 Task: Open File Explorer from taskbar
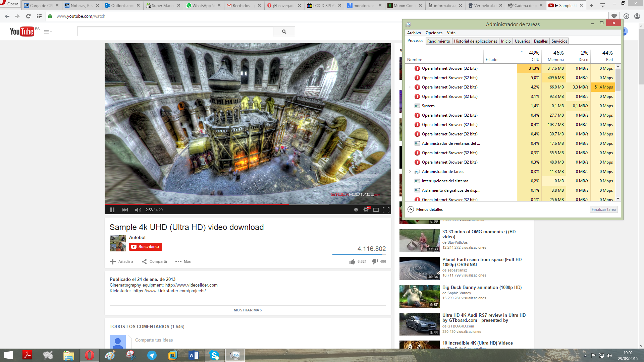69,355
